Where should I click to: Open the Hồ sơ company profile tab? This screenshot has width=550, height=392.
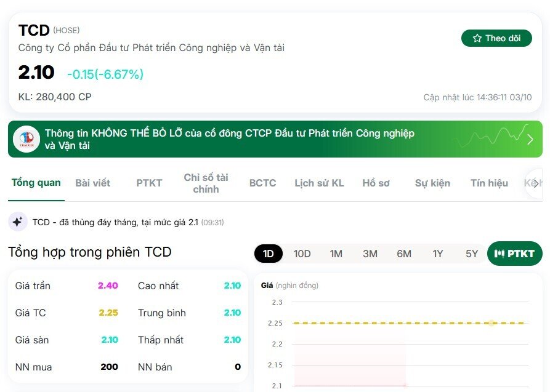click(376, 183)
